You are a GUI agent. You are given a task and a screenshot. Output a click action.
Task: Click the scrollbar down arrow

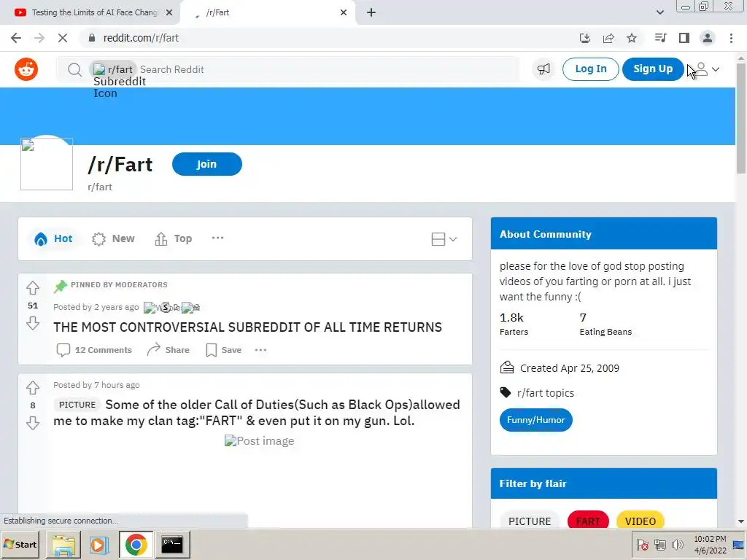(741, 522)
